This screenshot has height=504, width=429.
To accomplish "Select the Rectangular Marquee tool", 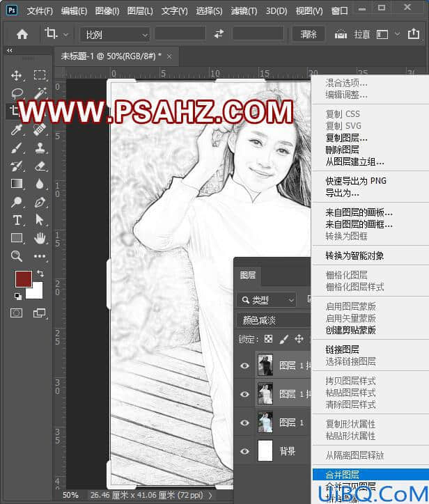I will (40, 75).
